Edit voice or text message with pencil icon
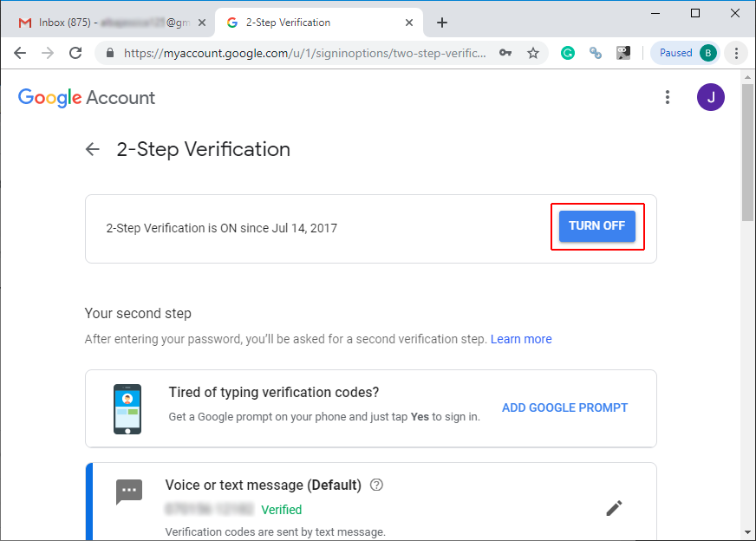The image size is (756, 541). point(614,508)
